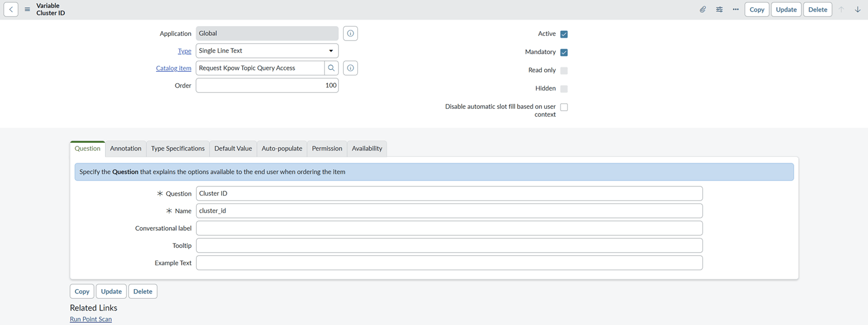Switch to the Question tab
This screenshot has height=325, width=868.
coord(87,148)
